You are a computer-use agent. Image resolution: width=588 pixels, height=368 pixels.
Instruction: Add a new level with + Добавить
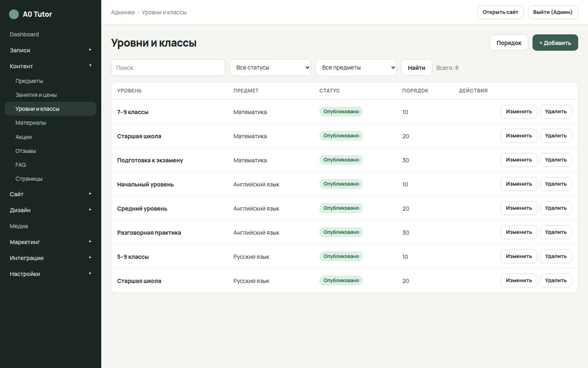tap(555, 43)
